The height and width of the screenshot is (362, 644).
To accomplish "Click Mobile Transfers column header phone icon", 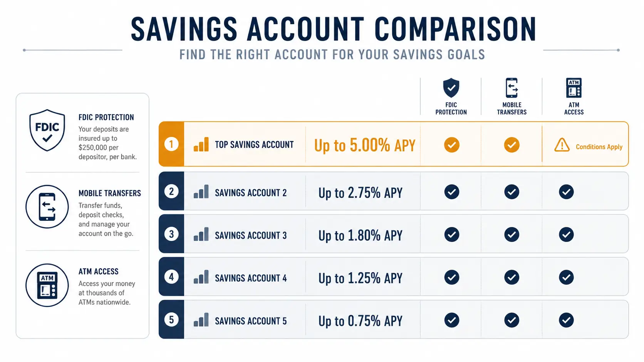I will point(512,88).
